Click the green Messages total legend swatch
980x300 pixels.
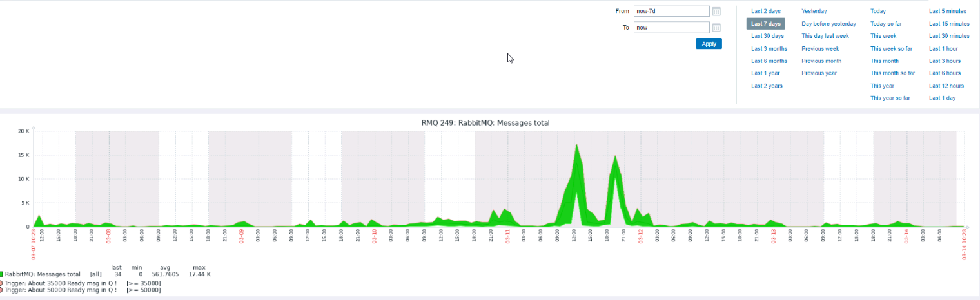[1, 274]
